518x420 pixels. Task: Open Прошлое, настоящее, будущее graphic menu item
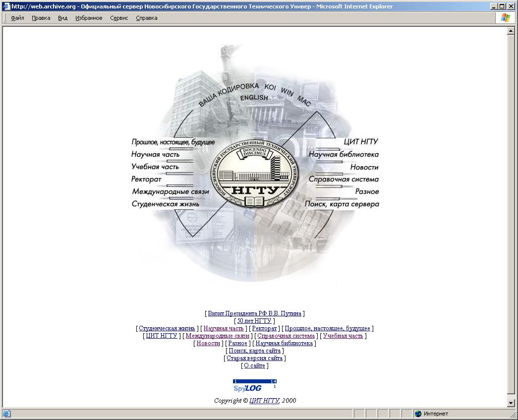click(173, 142)
